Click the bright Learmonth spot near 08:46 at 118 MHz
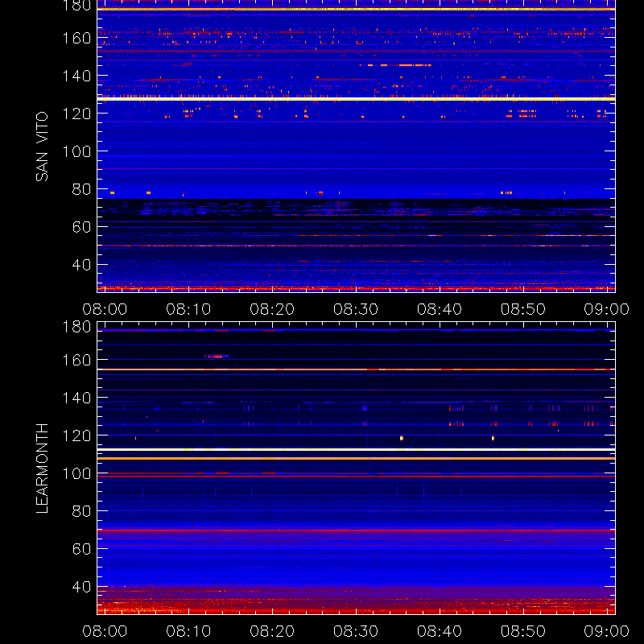This screenshot has width=644, height=644. click(493, 438)
